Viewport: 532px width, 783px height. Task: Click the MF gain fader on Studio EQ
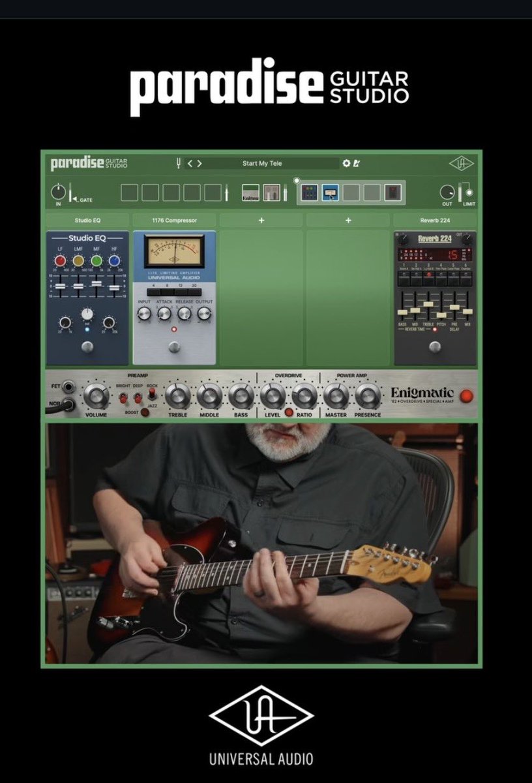[96, 284]
